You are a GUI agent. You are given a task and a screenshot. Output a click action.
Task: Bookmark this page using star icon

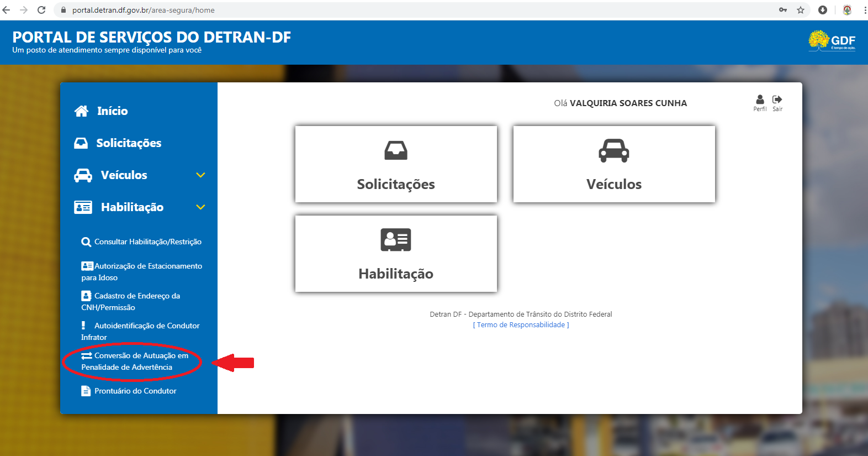pyautogui.click(x=800, y=10)
